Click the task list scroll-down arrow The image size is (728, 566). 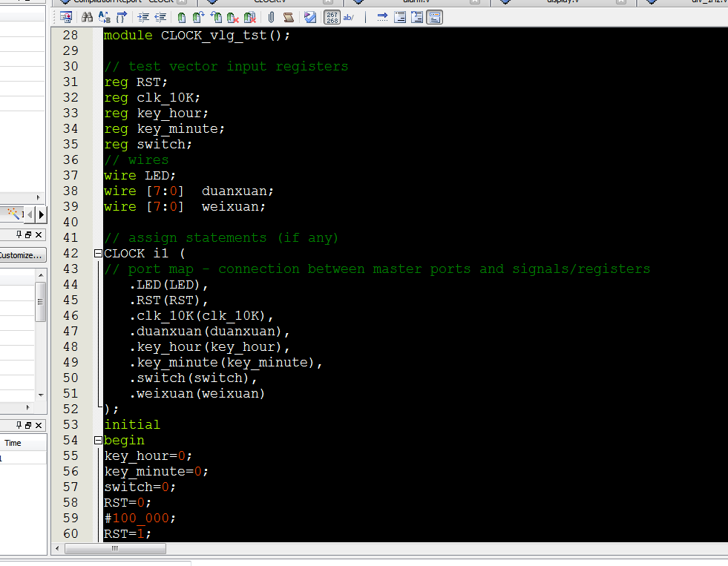(41, 395)
